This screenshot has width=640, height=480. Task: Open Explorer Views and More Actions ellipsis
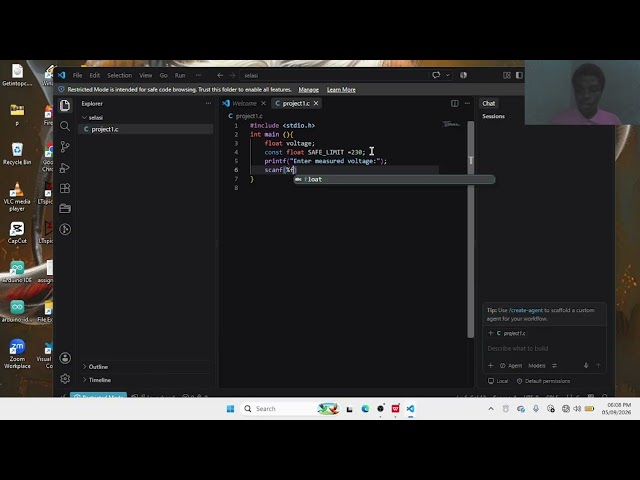(x=209, y=103)
